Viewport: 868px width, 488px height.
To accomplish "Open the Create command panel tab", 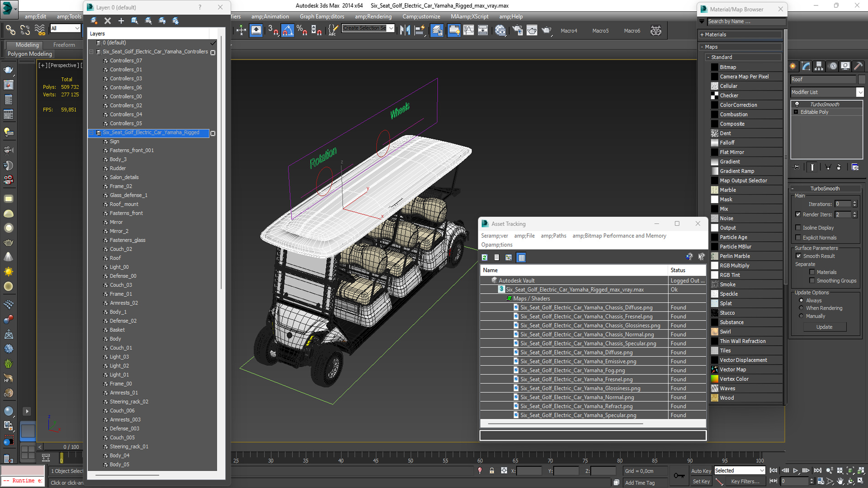I will (793, 66).
